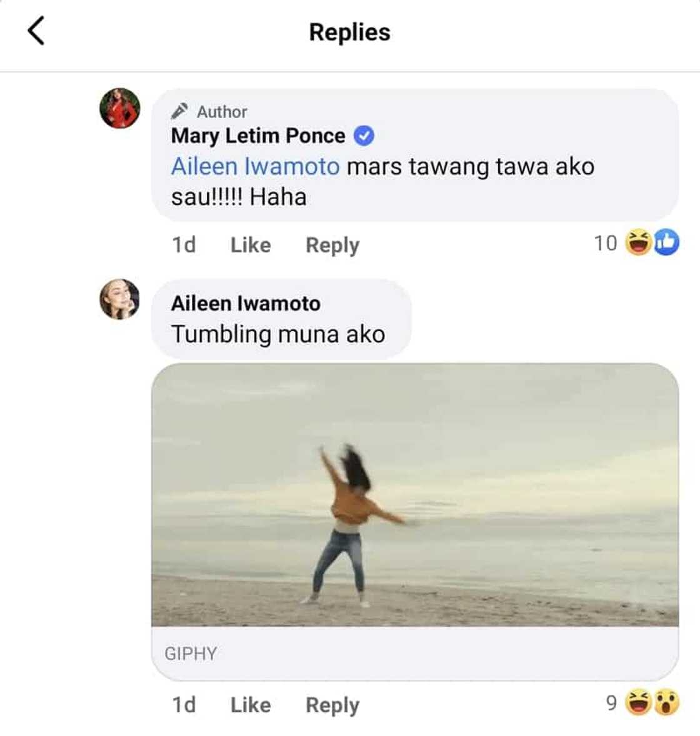
Task: Like Mary Letim Ponce's comment
Action: click(250, 245)
